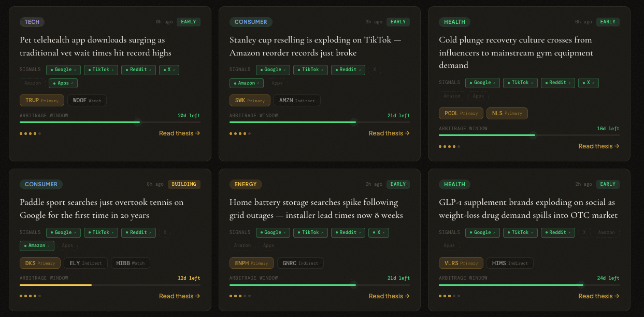Read thesis for home battery card
Viewport: 644px width, 317px height.
389,296
